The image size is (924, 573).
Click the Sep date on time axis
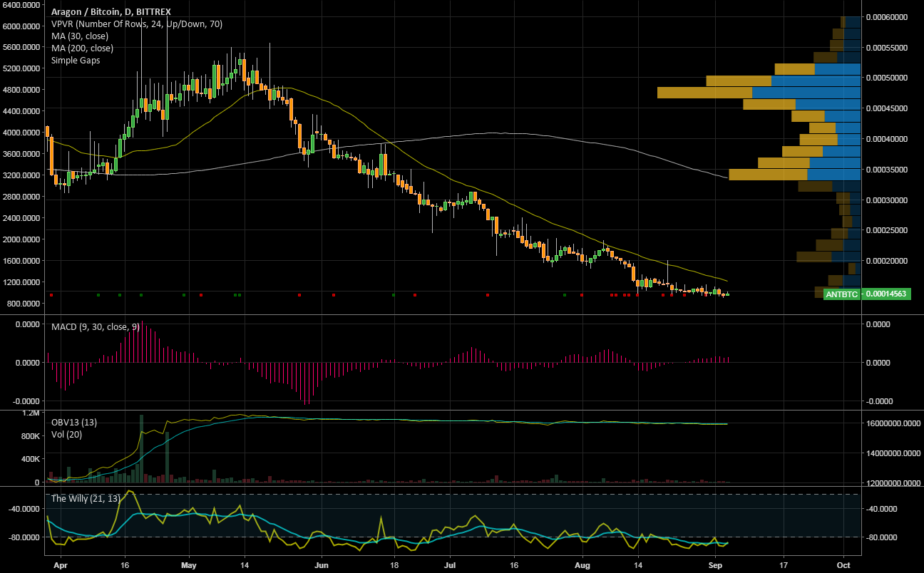pyautogui.click(x=714, y=564)
